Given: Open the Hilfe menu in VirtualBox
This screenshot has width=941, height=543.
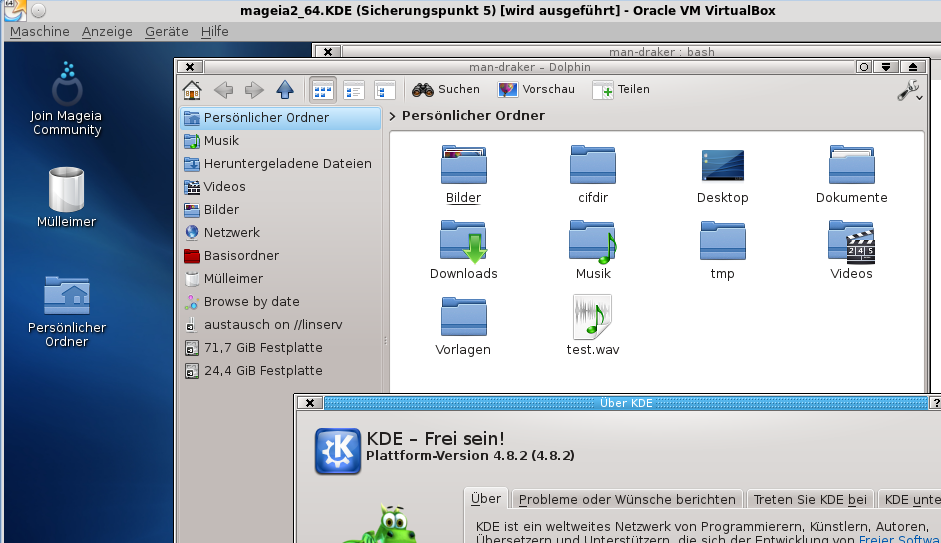Looking at the screenshot, I should click(x=214, y=32).
